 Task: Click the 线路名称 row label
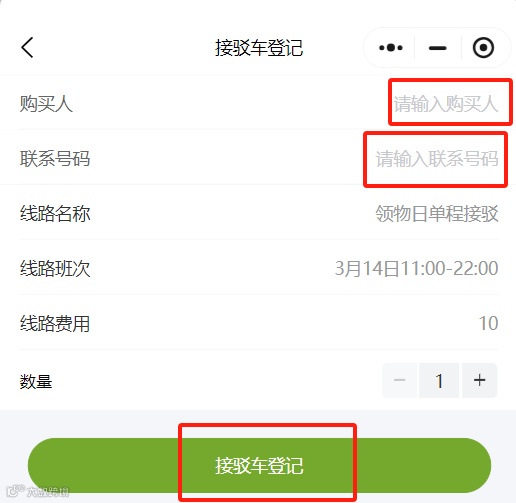click(55, 213)
